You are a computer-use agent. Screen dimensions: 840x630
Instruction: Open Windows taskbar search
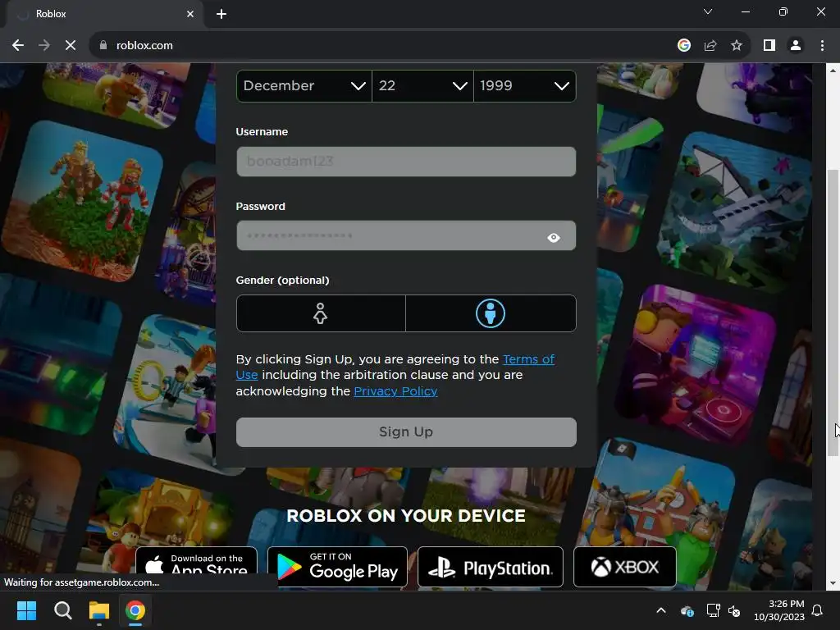(x=62, y=610)
